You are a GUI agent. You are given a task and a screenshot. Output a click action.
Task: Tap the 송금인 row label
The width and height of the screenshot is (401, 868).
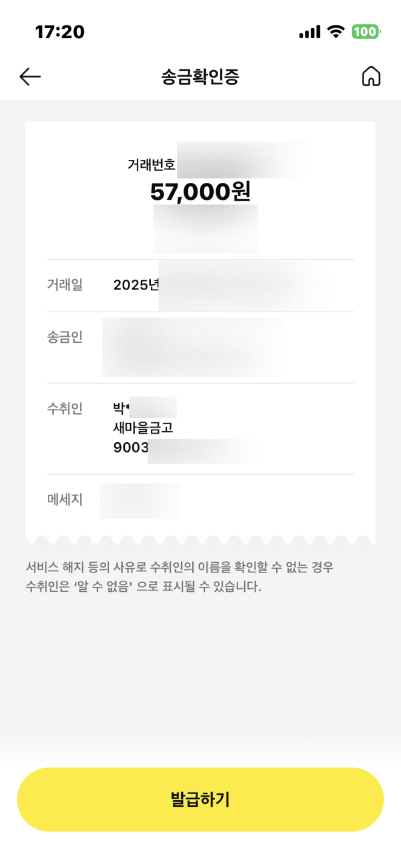tap(65, 337)
